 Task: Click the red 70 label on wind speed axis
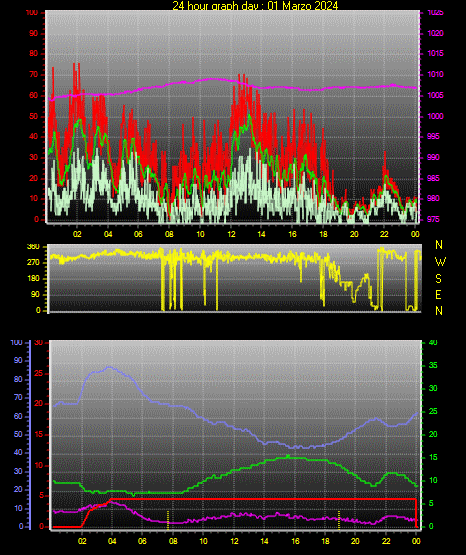33,75
